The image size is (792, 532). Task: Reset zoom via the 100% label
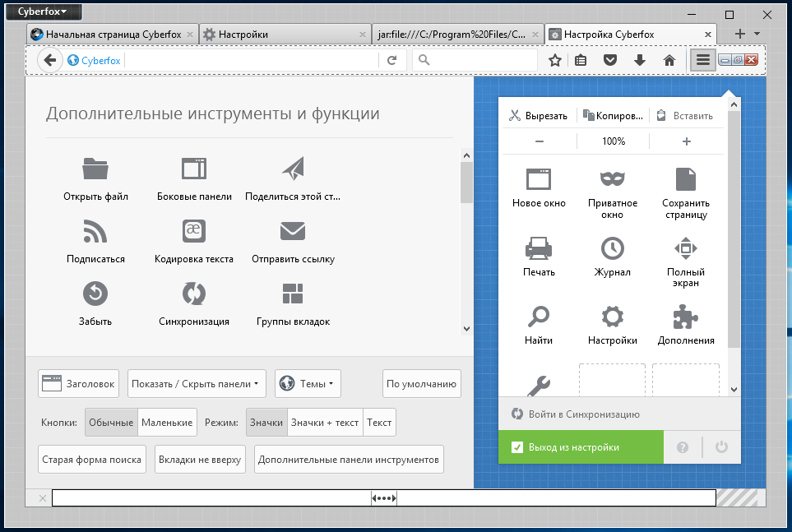614,141
